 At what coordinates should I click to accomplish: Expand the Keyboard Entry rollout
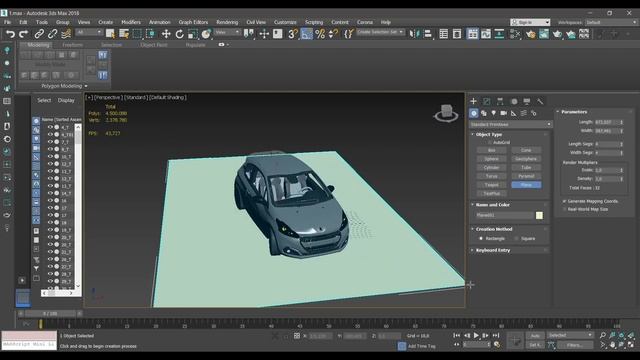[x=493, y=250]
